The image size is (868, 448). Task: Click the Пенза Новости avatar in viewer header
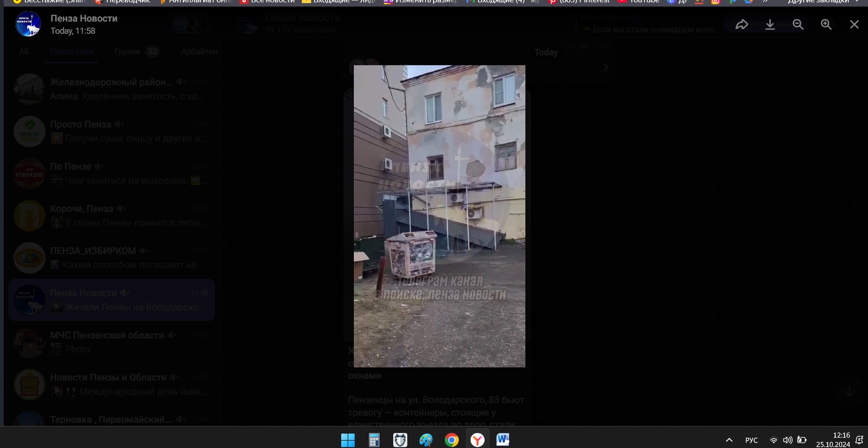click(28, 24)
